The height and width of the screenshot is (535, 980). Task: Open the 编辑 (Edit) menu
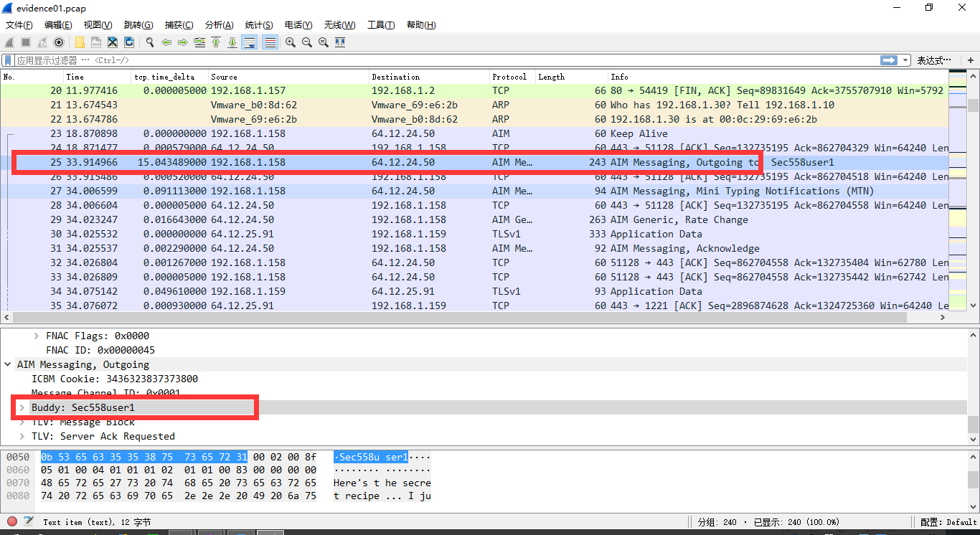click(x=58, y=25)
